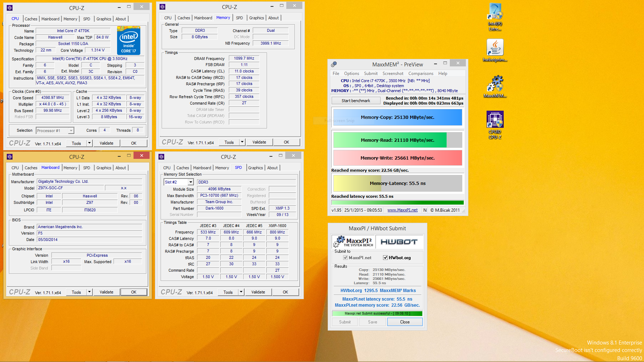This screenshot has width=644, height=362.
Task: Click the N indicator in MaxxMEM status bar
Action: coord(425,210)
